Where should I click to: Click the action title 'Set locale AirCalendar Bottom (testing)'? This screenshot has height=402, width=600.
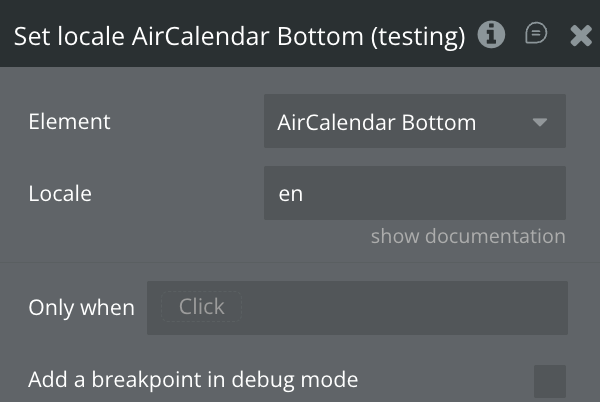pyautogui.click(x=239, y=37)
